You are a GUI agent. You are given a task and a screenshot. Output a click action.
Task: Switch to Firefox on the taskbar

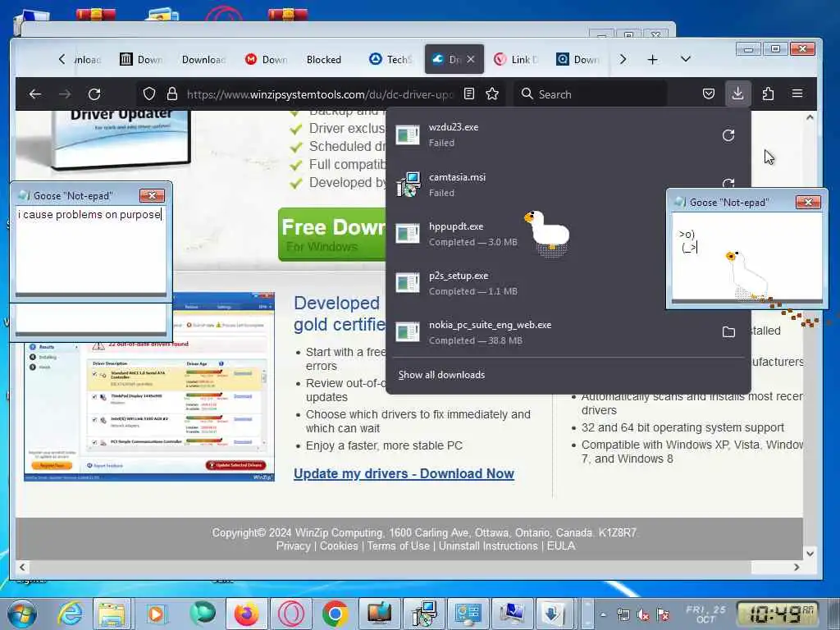[246, 614]
